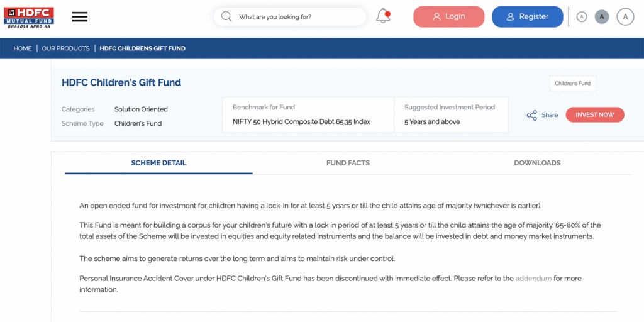
Task: Click the HDFC Mutual Fund logo
Action: [29, 17]
